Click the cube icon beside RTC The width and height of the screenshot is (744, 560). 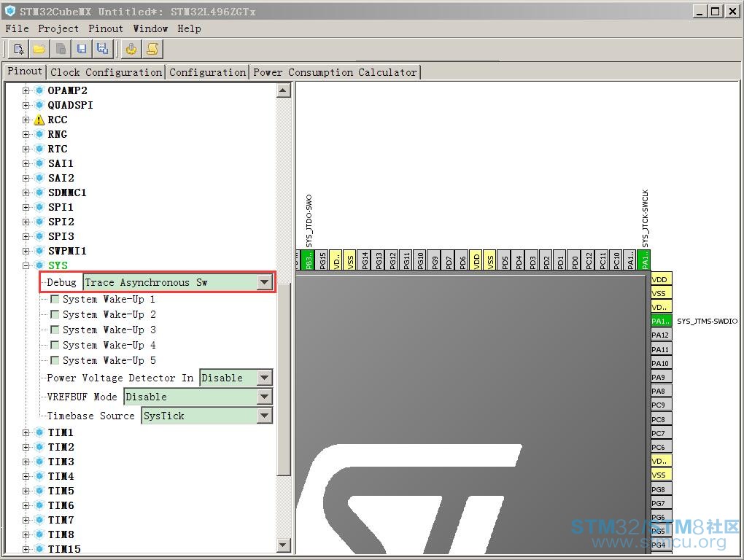point(39,149)
